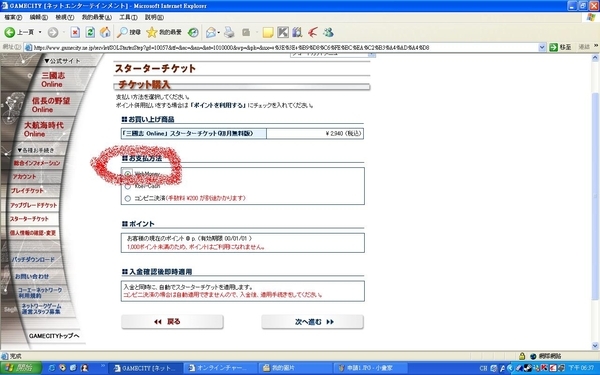Refresh the page with the green arrows icon
The width and height of the screenshot is (600, 375).
click(90, 33)
